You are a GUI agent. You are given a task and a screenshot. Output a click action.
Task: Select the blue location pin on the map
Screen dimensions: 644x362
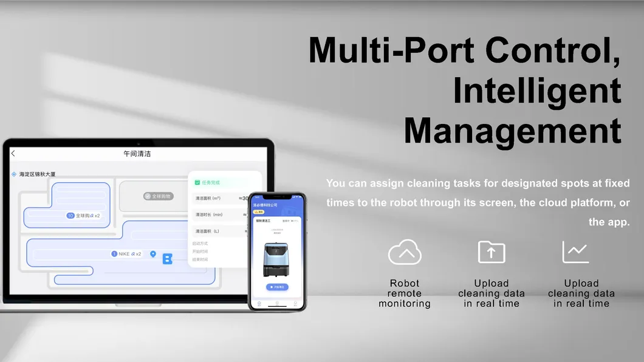point(153,254)
